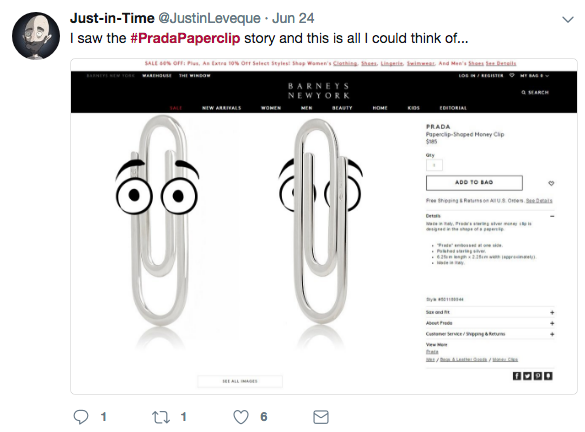Click the Qty input field

(x=434, y=165)
